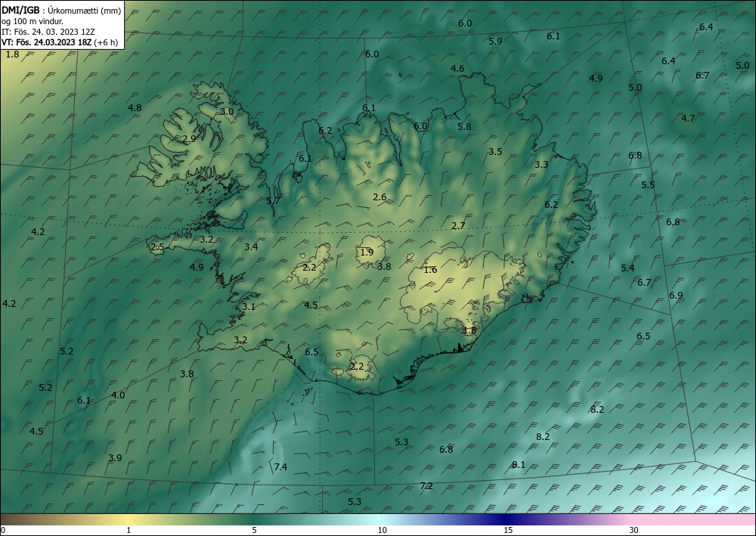Screen dimensions: 756x536
Task: Click the 'IT: Fös. 24. 03. 2023 12Z' line
Action: [x=48, y=32]
